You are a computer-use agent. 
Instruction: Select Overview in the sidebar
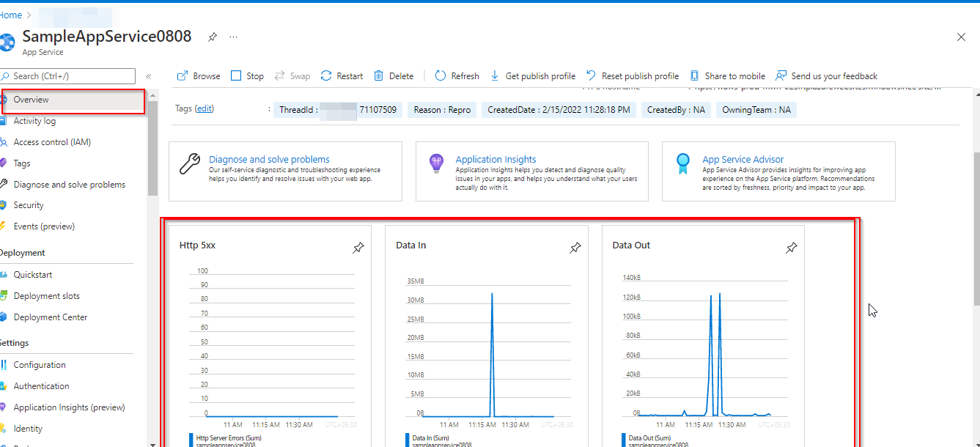[73, 100]
